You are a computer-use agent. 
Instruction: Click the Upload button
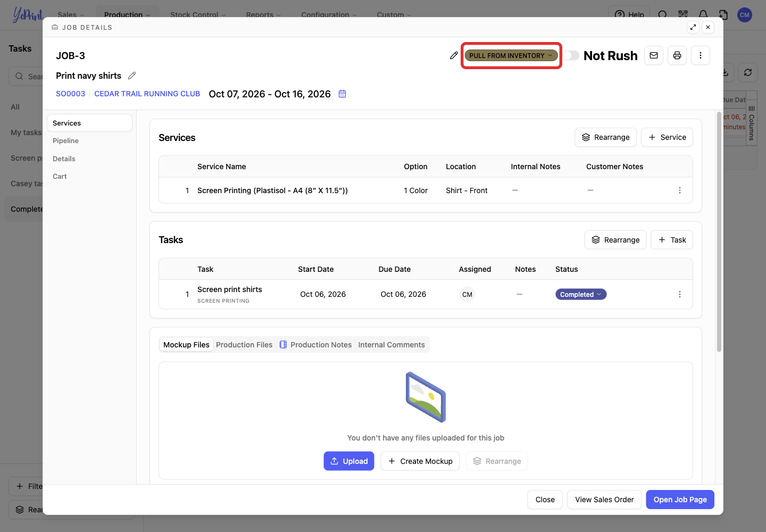tap(349, 461)
